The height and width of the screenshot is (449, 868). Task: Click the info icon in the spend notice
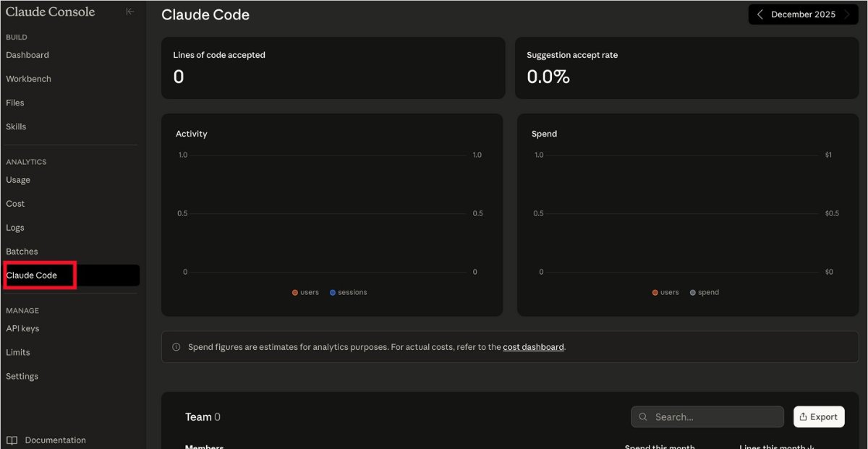coord(176,347)
